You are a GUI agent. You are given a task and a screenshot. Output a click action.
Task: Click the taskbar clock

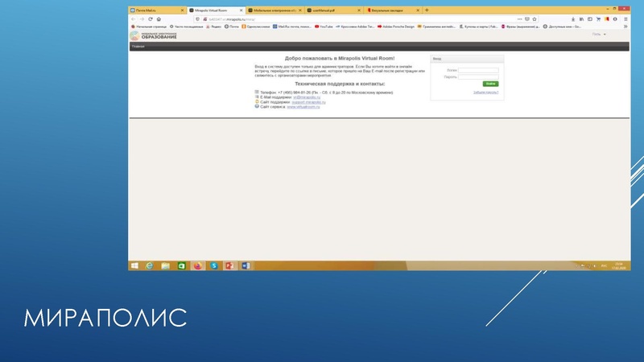coord(619,266)
